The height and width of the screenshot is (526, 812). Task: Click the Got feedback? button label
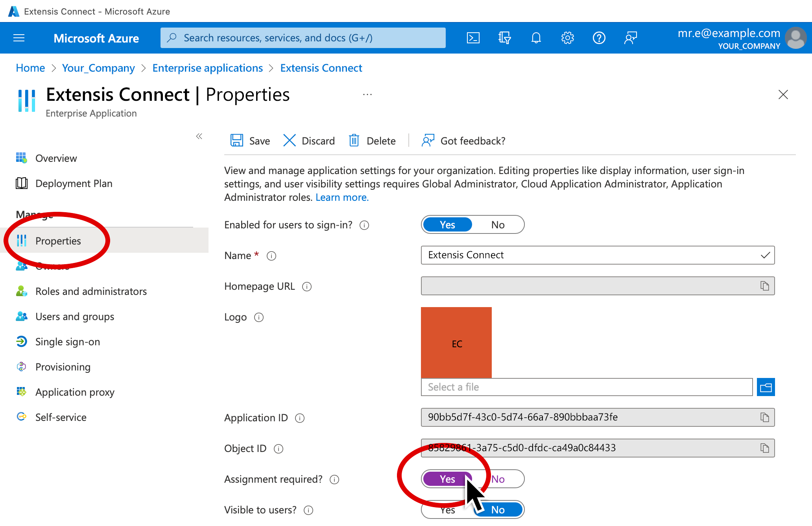(473, 141)
